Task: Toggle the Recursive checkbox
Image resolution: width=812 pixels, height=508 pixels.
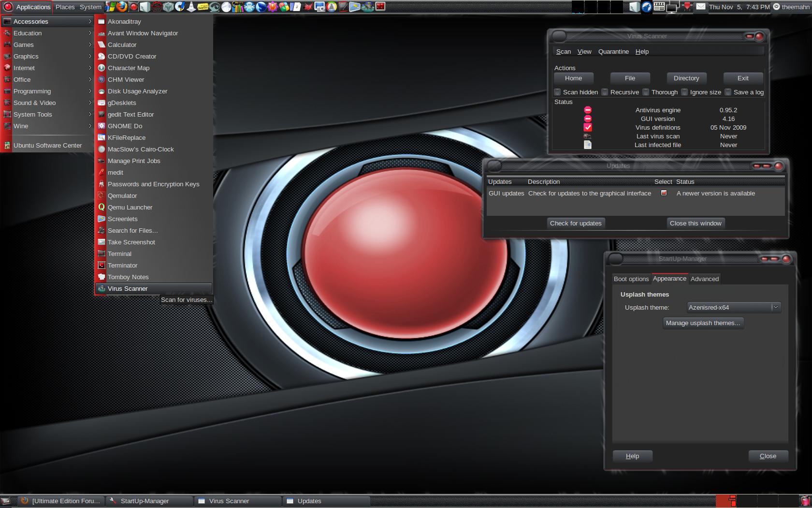Action: click(605, 92)
